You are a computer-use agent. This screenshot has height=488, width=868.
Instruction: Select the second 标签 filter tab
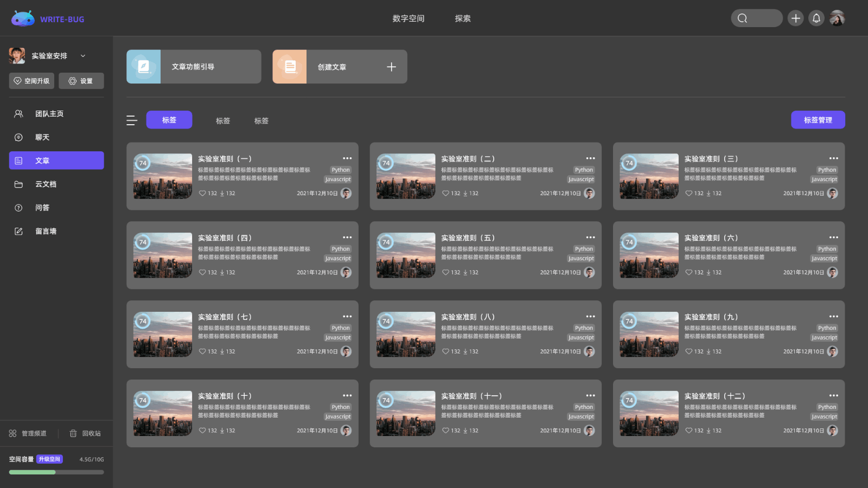coord(223,121)
